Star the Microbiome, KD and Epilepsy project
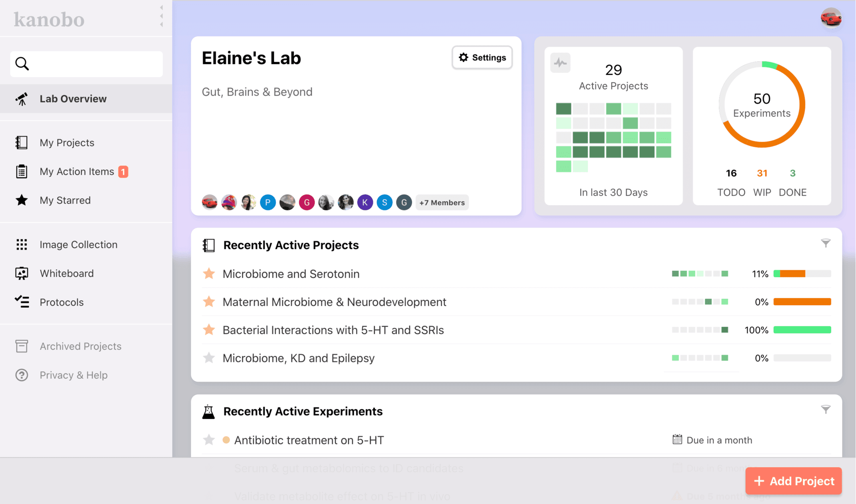 click(x=209, y=358)
